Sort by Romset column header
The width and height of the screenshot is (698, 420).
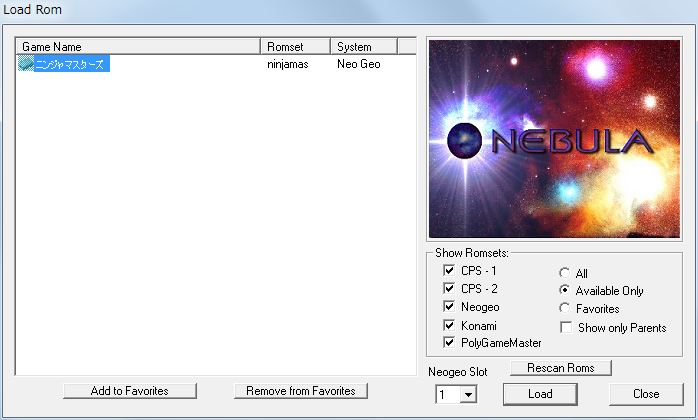pos(295,46)
